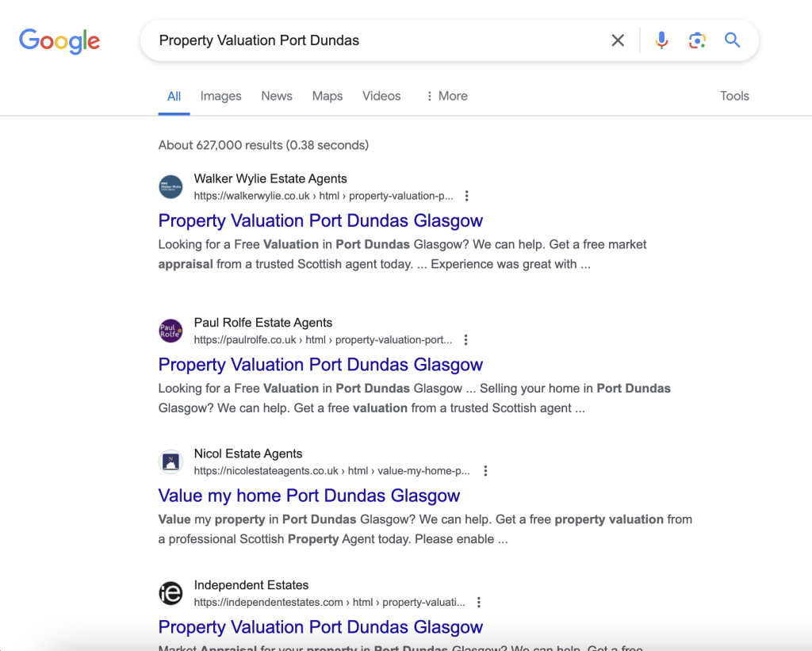The width and height of the screenshot is (812, 651).
Task: Open the Walker Wylie Property Valuation link
Action: tap(320, 220)
